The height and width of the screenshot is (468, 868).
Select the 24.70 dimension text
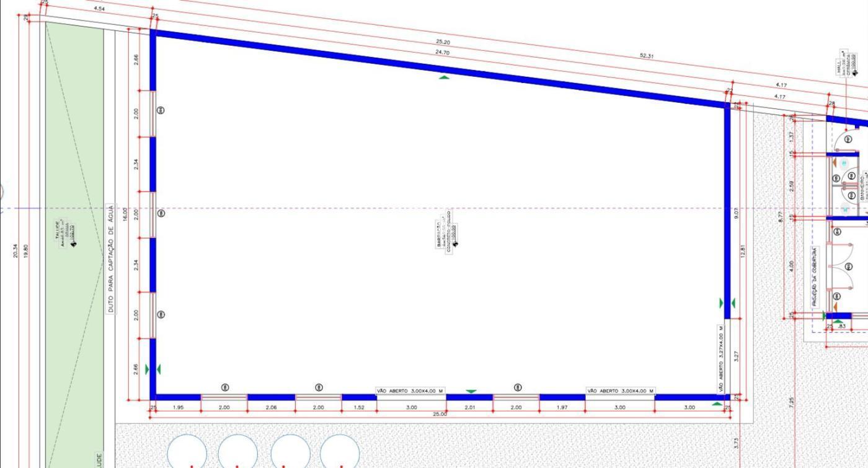(442, 53)
